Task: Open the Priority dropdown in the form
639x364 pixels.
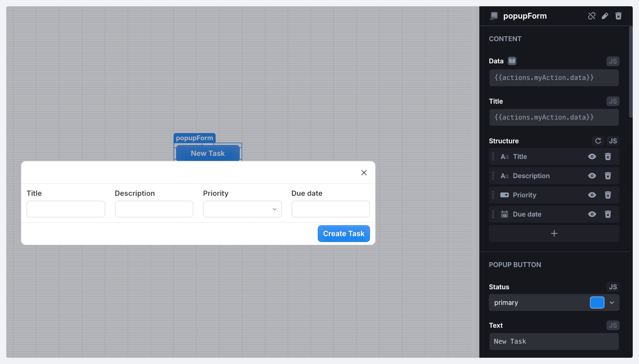Action: click(242, 209)
